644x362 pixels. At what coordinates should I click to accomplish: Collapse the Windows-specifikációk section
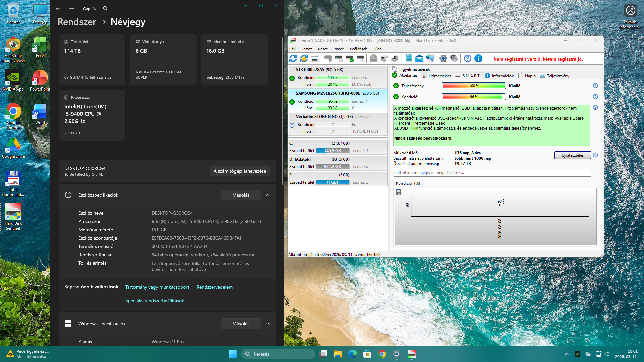(268, 324)
